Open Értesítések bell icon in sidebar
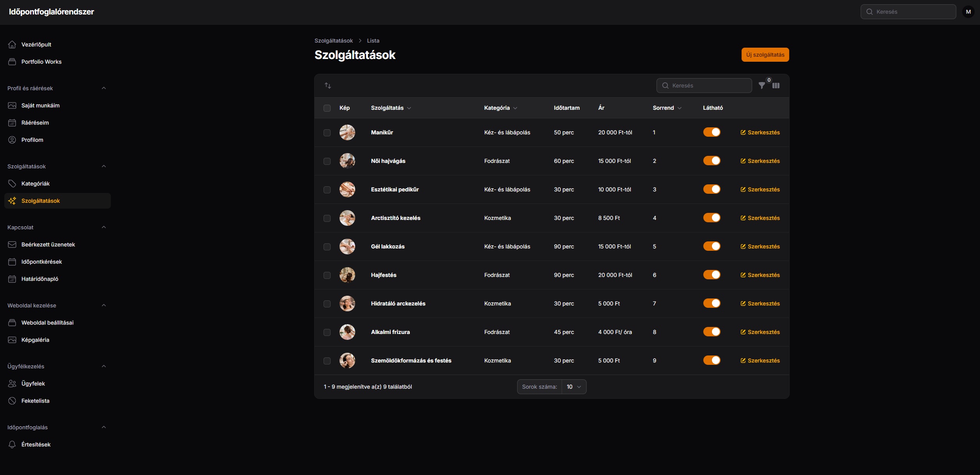Viewport: 980px width, 475px height. (x=12, y=445)
